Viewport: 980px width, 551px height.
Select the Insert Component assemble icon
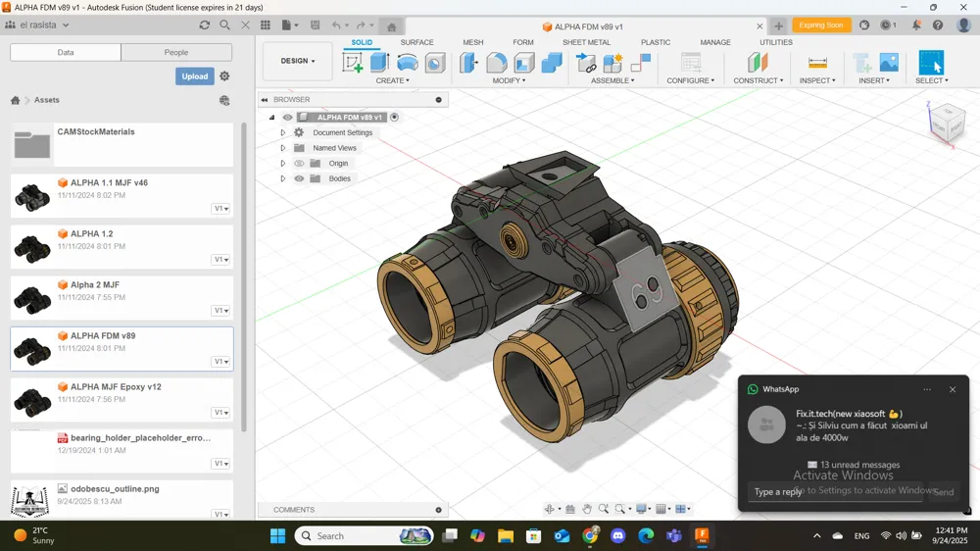[586, 63]
